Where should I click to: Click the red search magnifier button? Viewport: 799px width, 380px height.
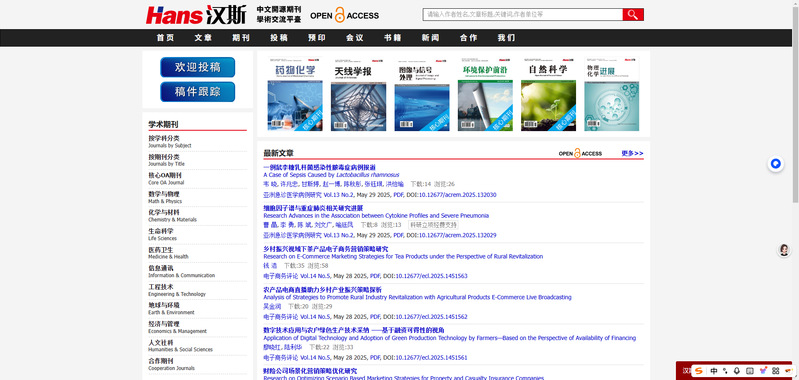(x=633, y=14)
